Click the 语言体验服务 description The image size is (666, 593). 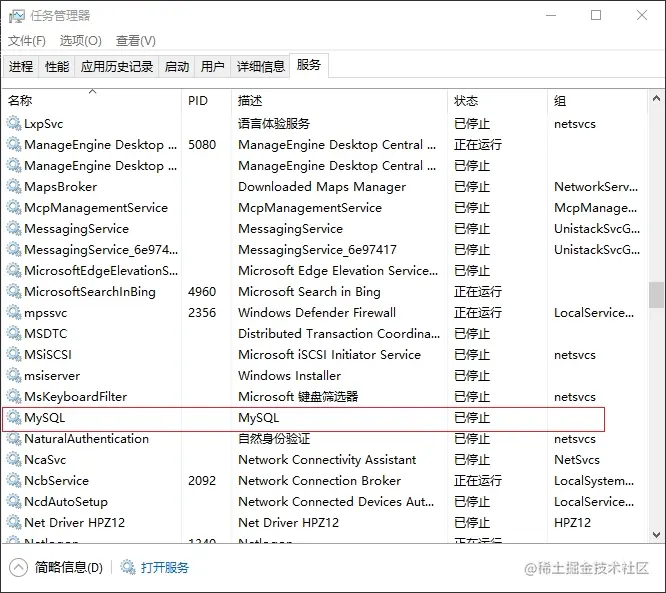[274, 124]
